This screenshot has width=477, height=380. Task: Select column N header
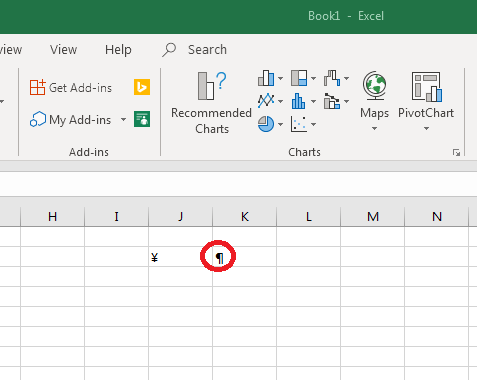pos(436,217)
